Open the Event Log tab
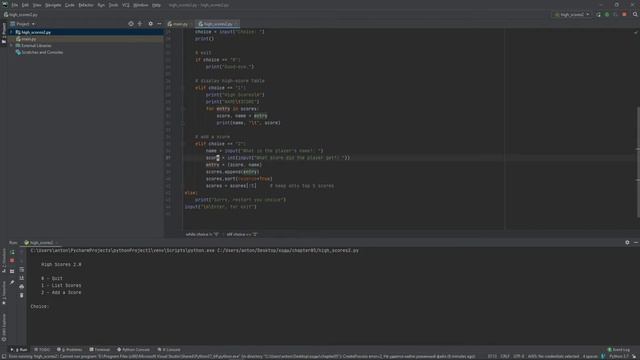This screenshot has width=640, height=360. [619, 350]
